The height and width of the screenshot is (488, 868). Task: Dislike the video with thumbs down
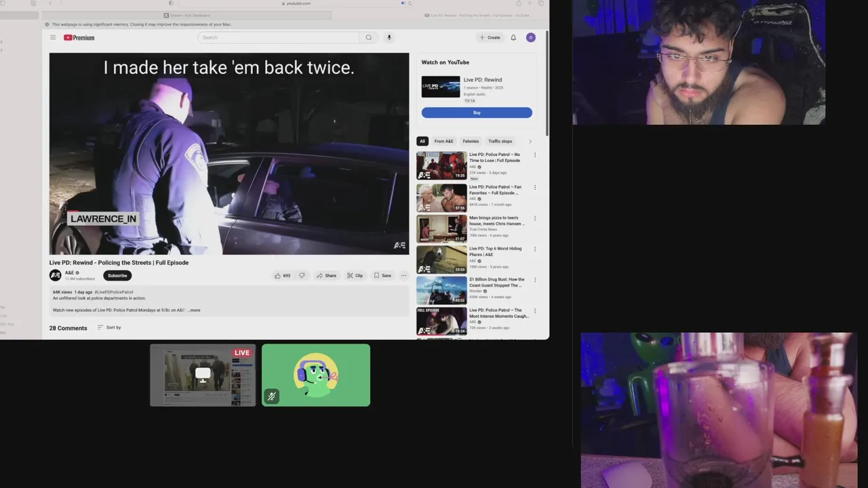click(x=302, y=275)
